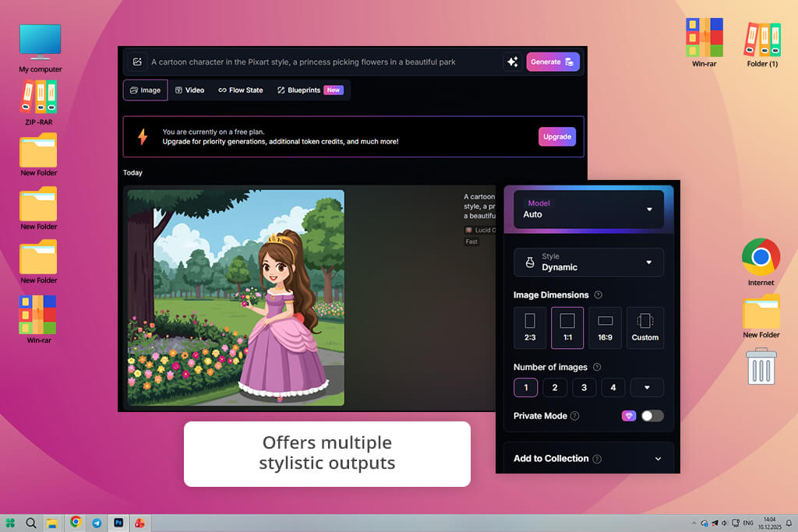
Task: Click the Number of images help icon
Action: [598, 367]
